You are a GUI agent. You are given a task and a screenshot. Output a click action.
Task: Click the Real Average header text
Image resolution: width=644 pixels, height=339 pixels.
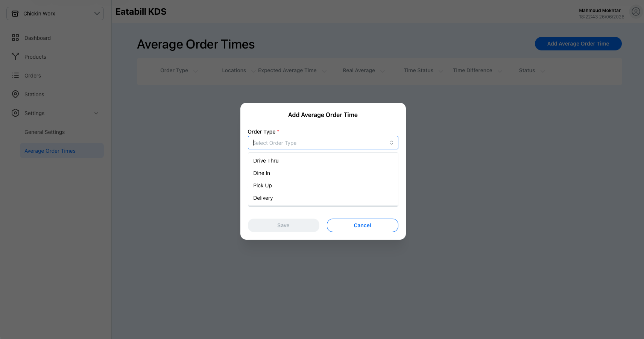pyautogui.click(x=359, y=70)
